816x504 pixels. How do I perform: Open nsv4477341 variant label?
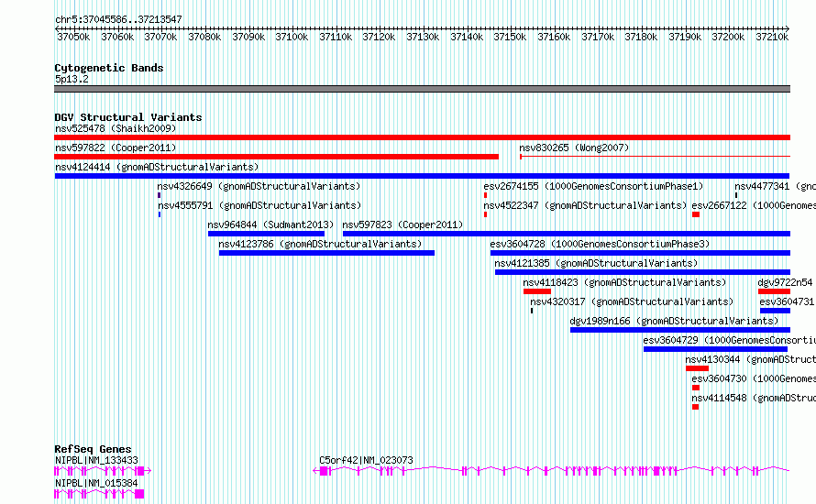pyautogui.click(x=775, y=186)
